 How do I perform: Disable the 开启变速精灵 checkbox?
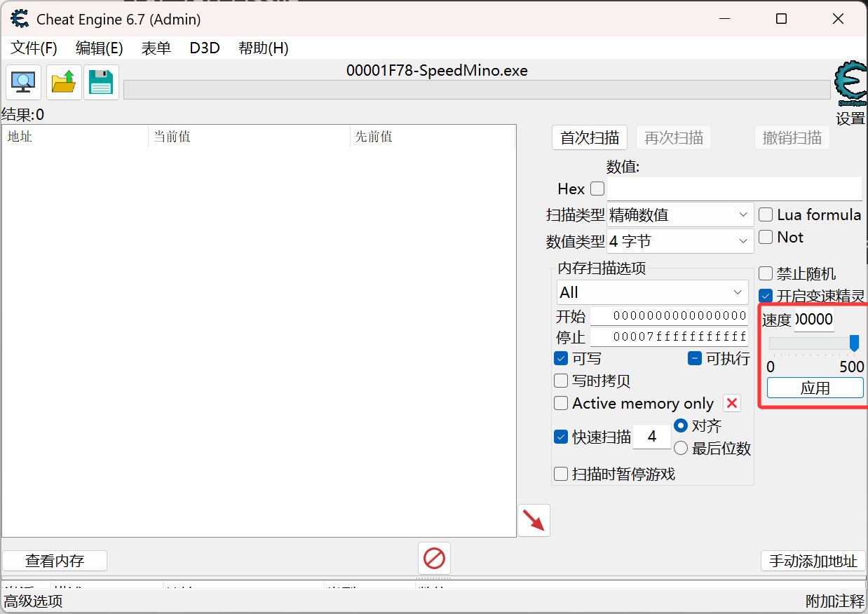point(766,296)
